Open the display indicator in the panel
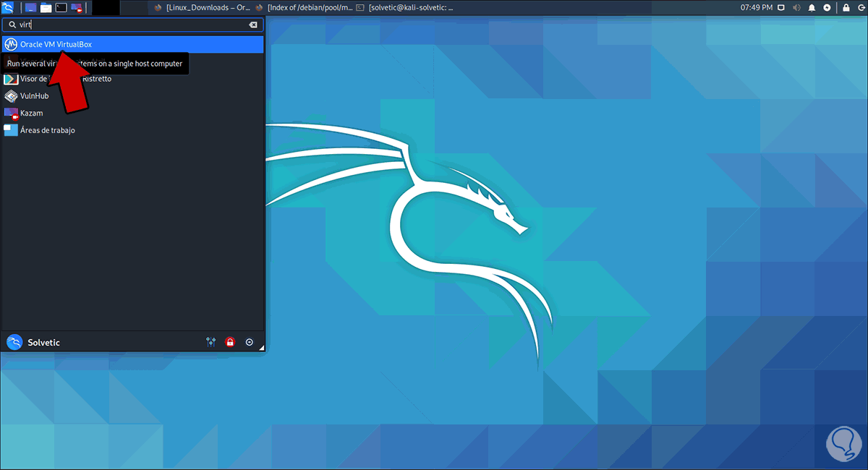Screen dimensions: 868x470 pyautogui.click(x=781, y=8)
